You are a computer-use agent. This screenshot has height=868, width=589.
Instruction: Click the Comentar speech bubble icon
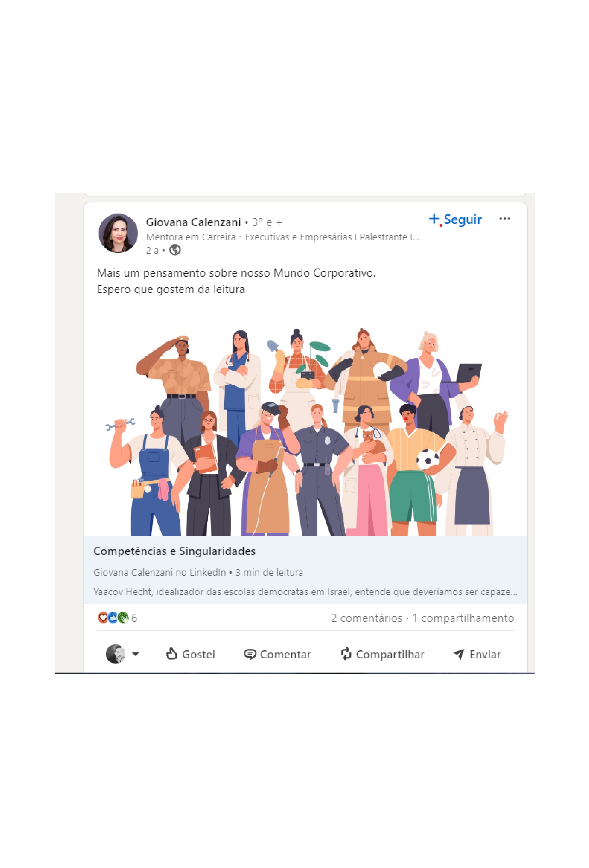(x=250, y=654)
